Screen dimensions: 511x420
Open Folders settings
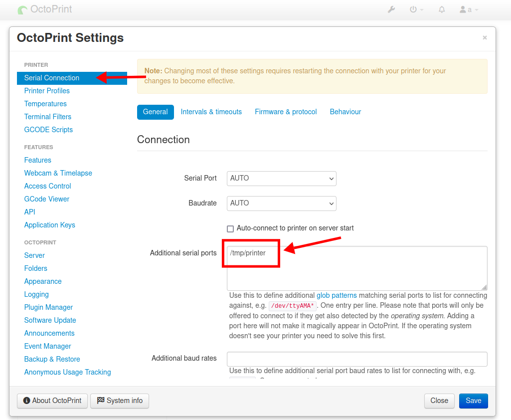click(35, 268)
